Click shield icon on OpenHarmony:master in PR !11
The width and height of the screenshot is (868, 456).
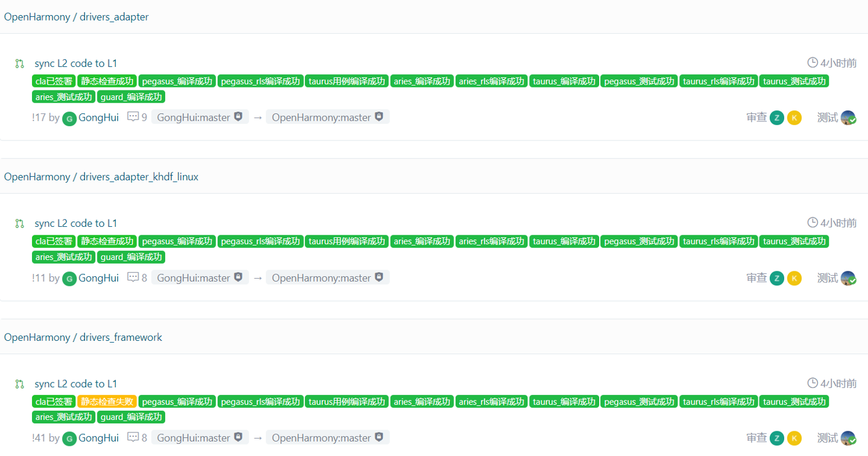[x=379, y=277]
